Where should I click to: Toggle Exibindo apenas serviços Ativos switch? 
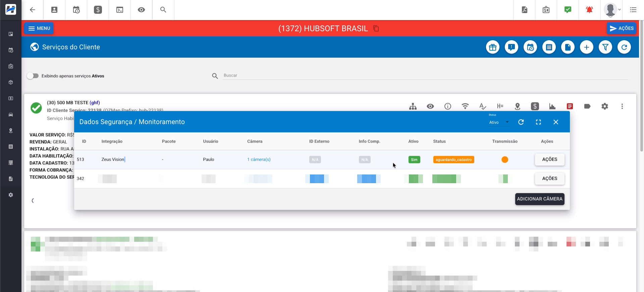(33, 76)
